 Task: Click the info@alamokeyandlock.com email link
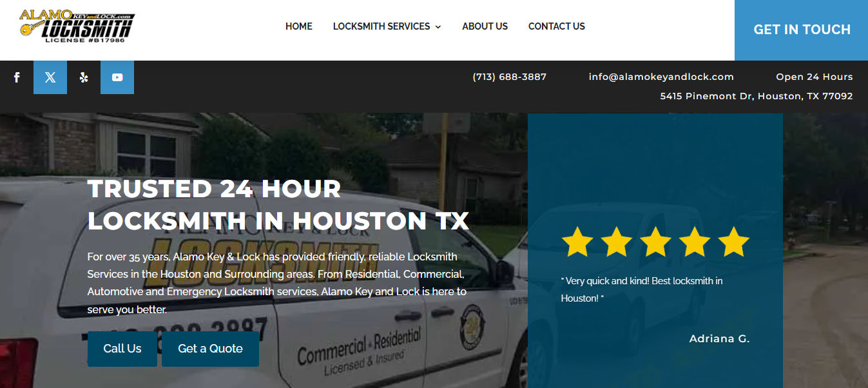pos(661,77)
